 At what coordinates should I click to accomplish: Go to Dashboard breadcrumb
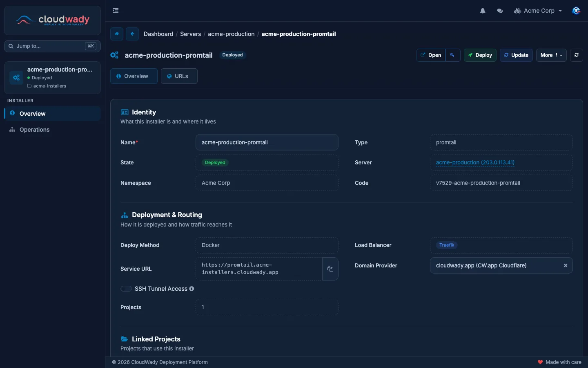click(x=158, y=34)
